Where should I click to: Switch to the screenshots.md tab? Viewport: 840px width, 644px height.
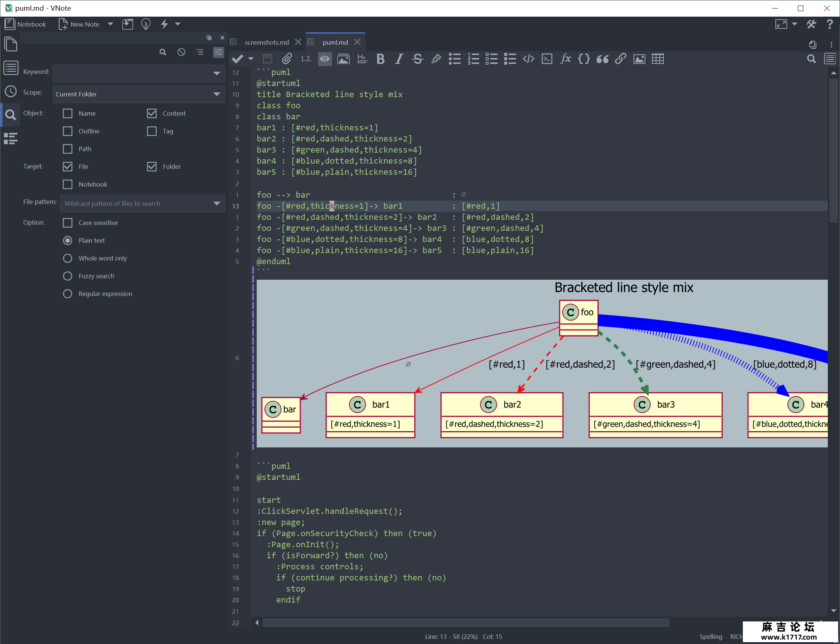(x=267, y=42)
